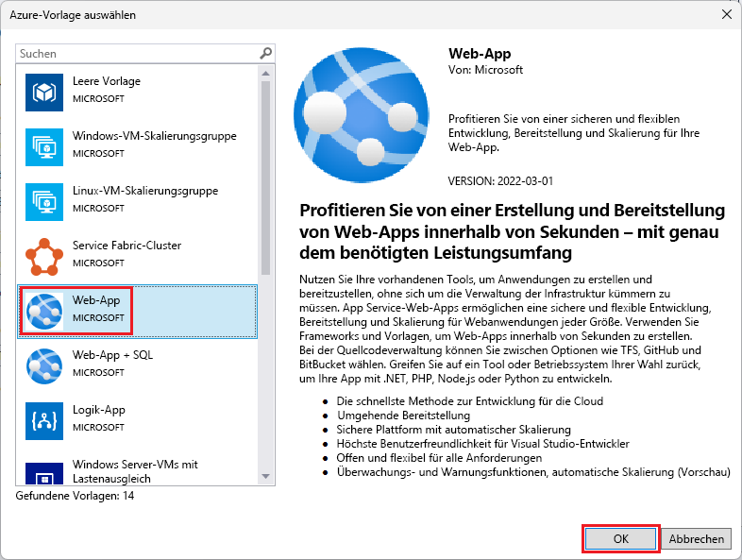This screenshot has width=742, height=560.
Task: Click 'Die schnellste Methode zur Entwicklung' bullet
Action: click(469, 401)
